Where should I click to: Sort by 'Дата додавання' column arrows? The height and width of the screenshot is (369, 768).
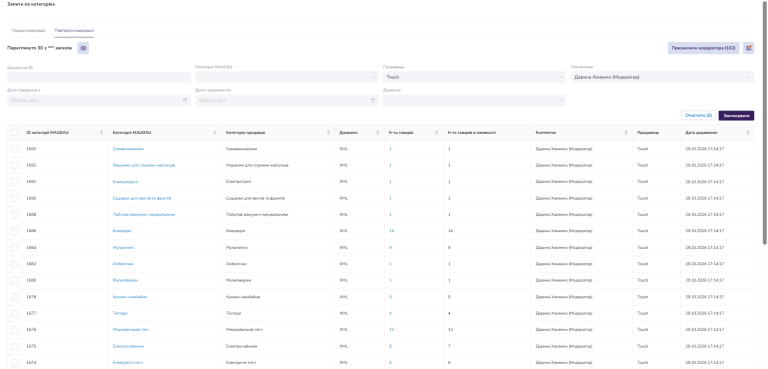(x=747, y=133)
